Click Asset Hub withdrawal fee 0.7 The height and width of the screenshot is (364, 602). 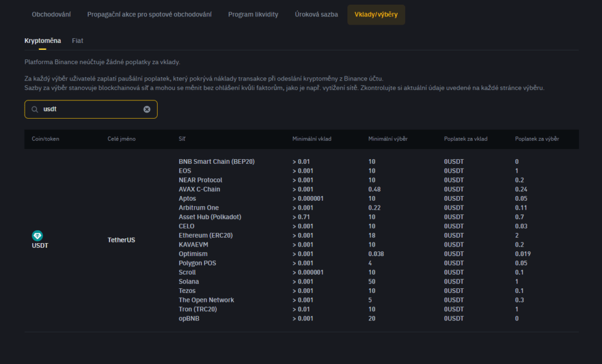point(520,217)
